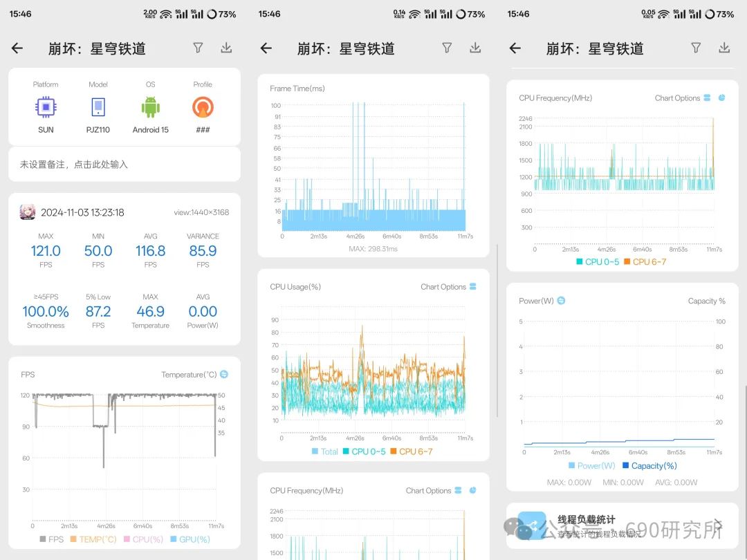The height and width of the screenshot is (560, 747).
Task: Go back in the right panel
Action: tap(515, 48)
